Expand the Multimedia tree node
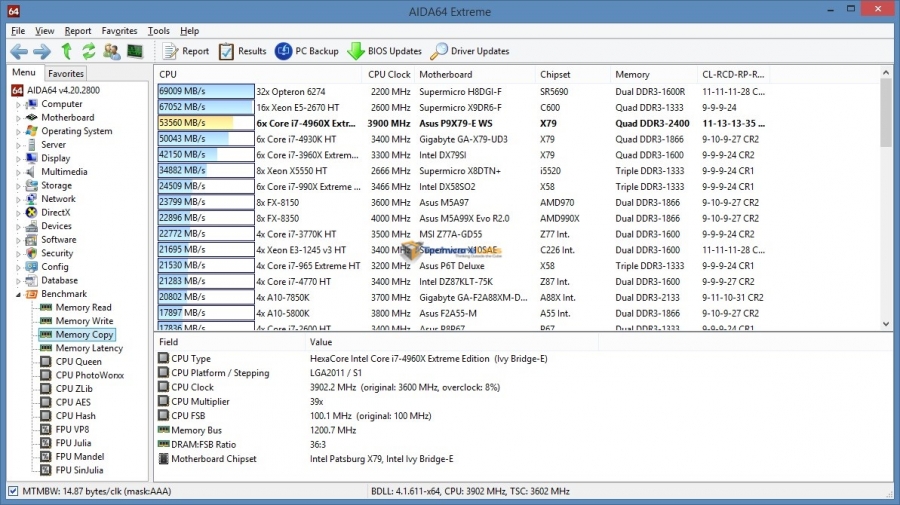Image resolution: width=900 pixels, height=505 pixels. 18,172
